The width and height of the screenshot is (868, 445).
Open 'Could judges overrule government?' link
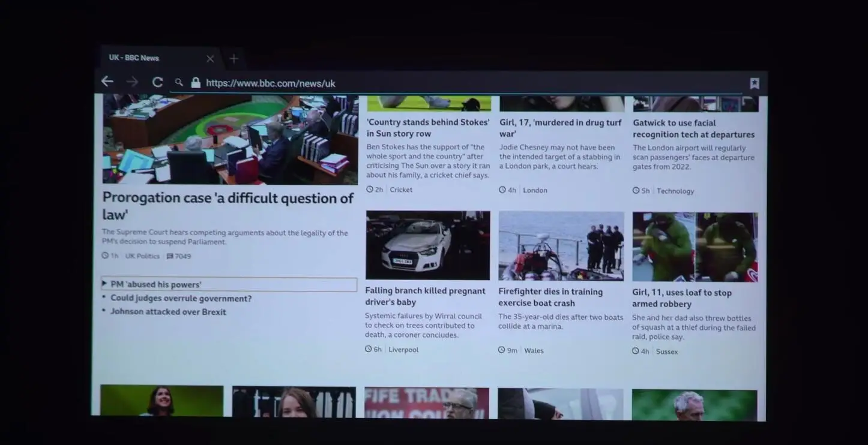(181, 299)
